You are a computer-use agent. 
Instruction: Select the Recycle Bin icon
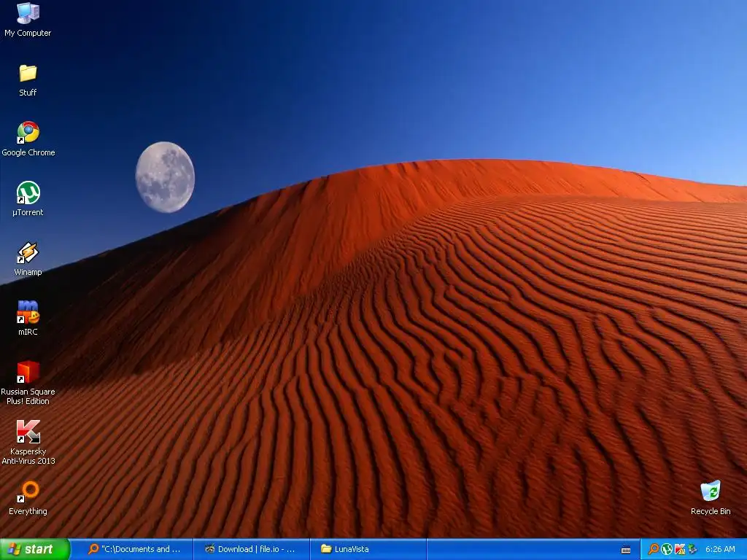click(x=711, y=498)
